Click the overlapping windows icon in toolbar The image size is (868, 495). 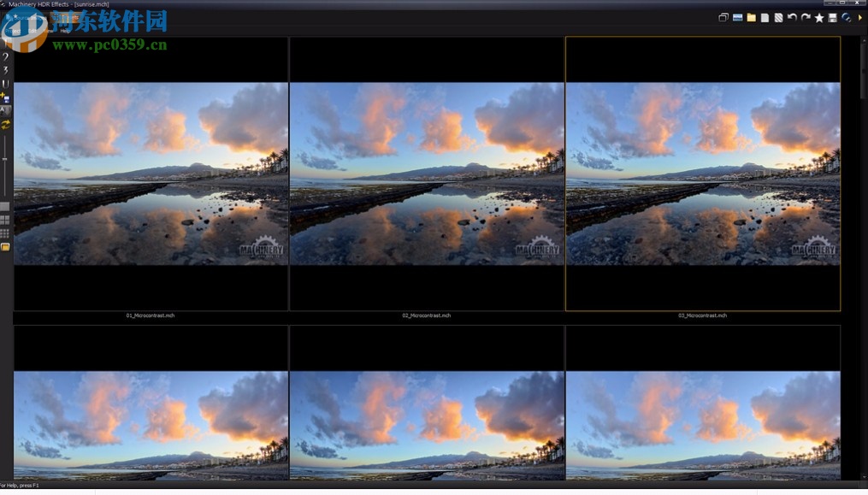723,18
